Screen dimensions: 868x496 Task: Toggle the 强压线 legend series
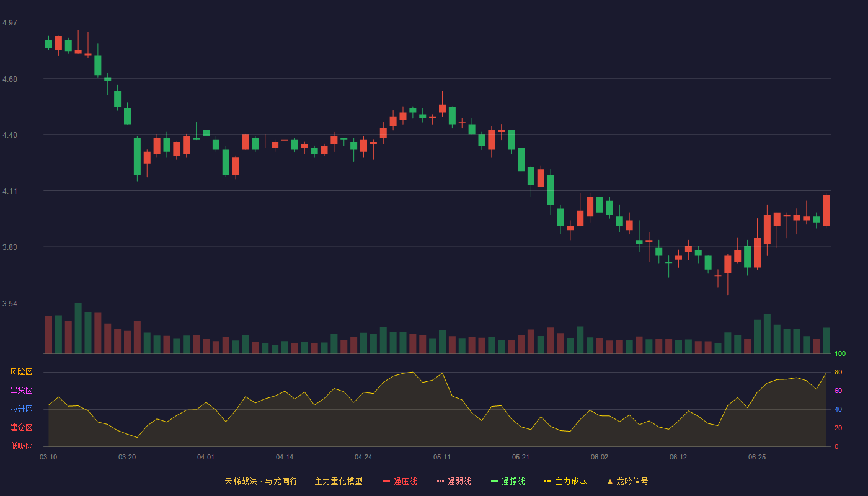click(x=400, y=481)
